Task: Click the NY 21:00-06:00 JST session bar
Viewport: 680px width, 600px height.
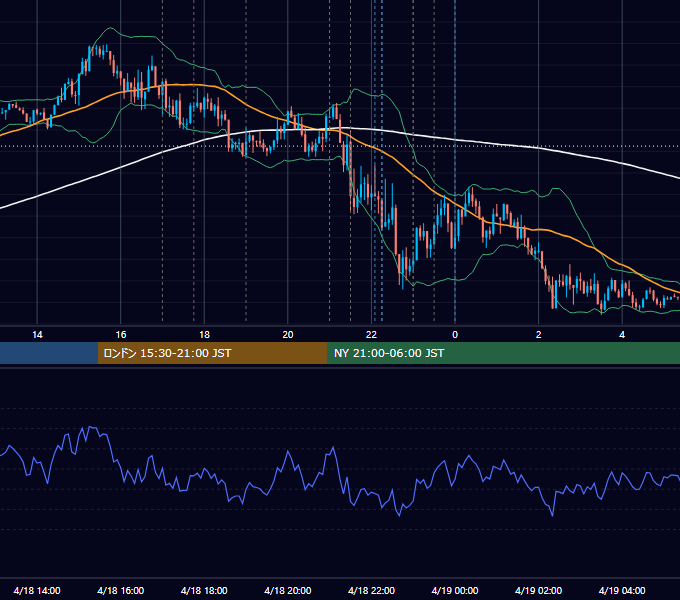Action: point(503,353)
